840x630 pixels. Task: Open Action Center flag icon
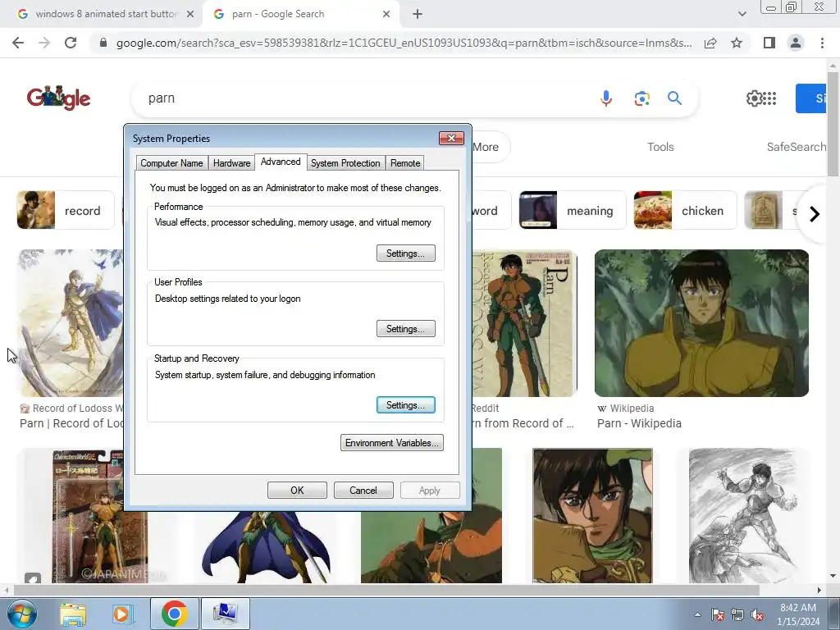pyautogui.click(x=717, y=614)
